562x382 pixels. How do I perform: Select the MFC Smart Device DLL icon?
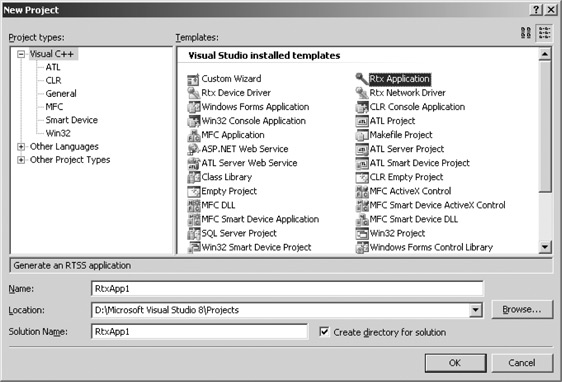361,219
